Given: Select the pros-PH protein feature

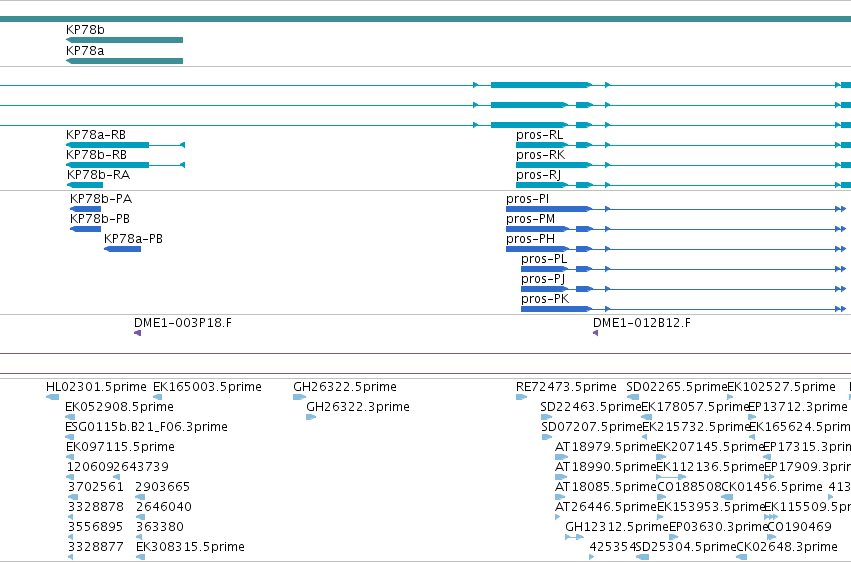Looking at the screenshot, I should [676, 249].
